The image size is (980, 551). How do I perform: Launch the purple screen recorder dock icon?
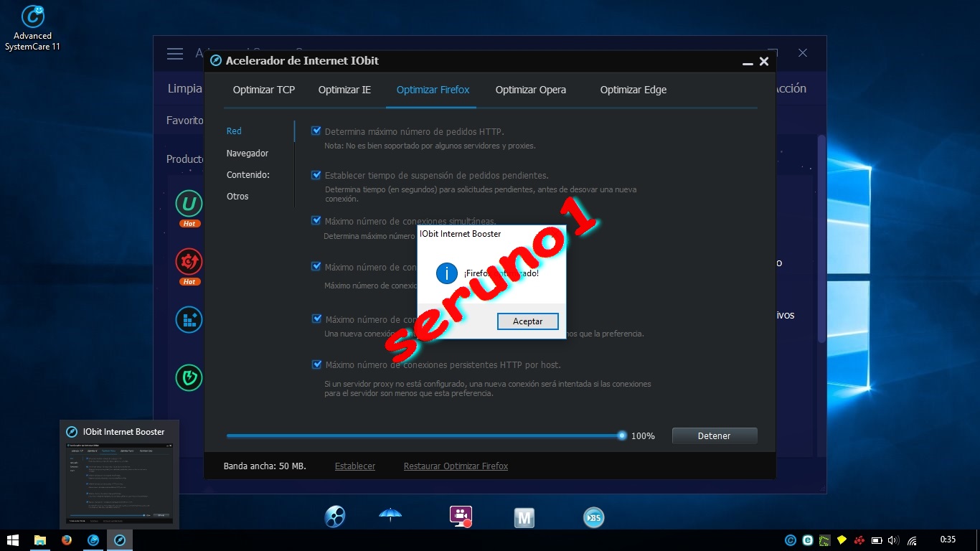point(460,517)
